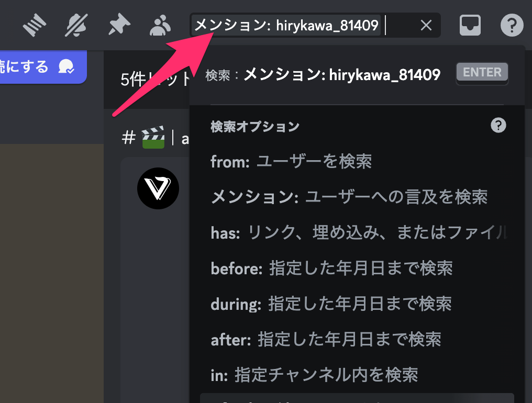
Task: Open Help question mark in header
Action: (x=512, y=25)
